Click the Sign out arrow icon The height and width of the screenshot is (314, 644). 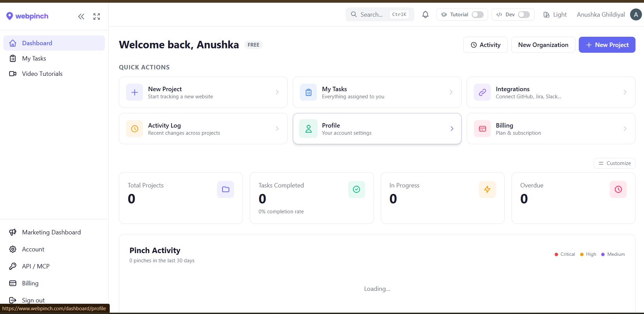click(13, 300)
